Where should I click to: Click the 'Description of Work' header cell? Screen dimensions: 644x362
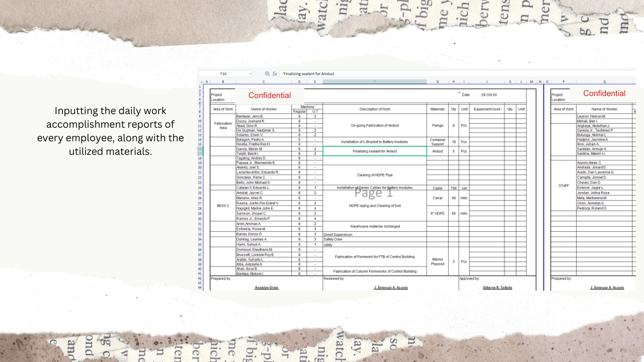pyautogui.click(x=375, y=109)
